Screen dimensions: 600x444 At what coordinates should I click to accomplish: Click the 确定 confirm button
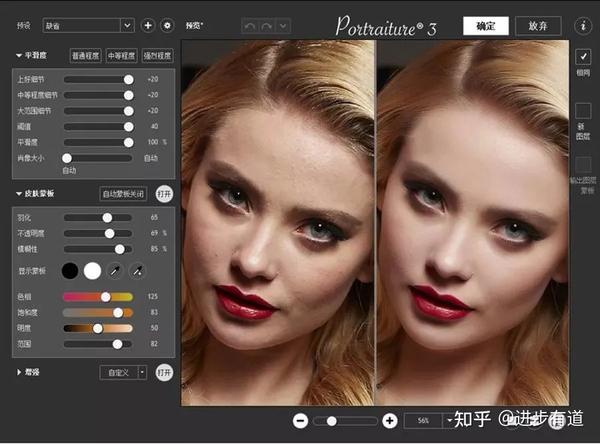click(486, 26)
